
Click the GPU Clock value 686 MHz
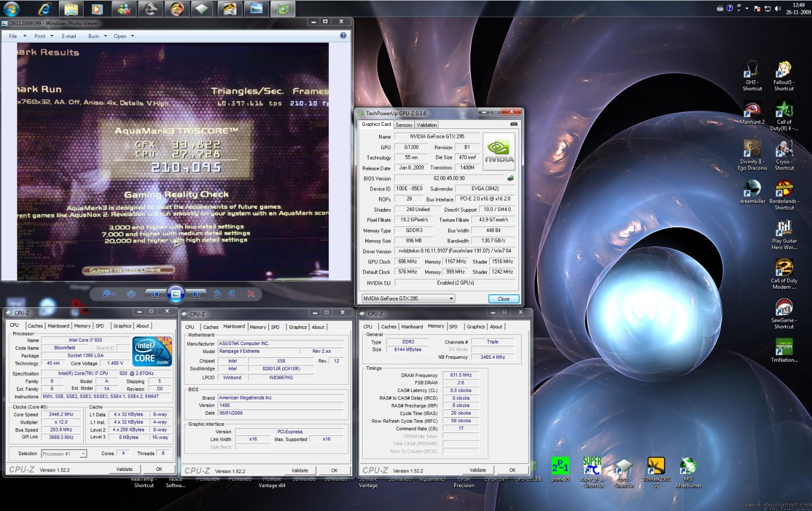point(408,261)
